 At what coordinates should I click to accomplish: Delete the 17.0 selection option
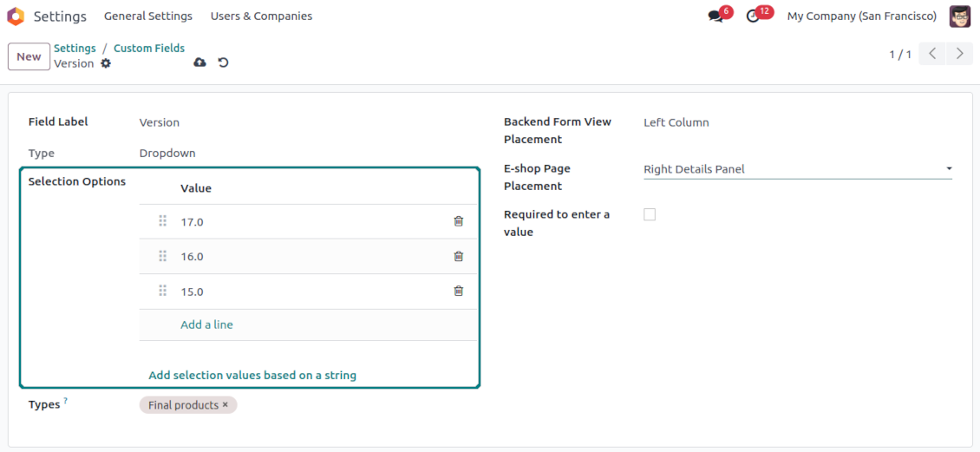[x=459, y=221]
